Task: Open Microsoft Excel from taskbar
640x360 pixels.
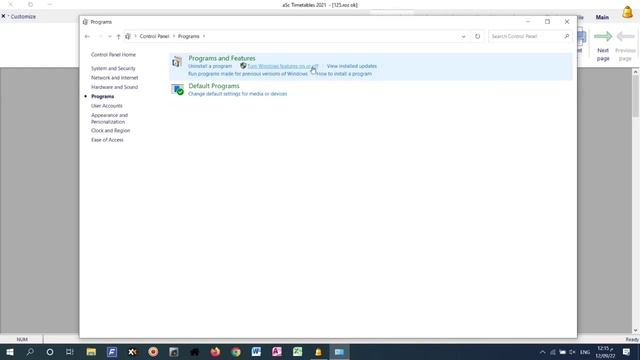Action: coord(298,352)
